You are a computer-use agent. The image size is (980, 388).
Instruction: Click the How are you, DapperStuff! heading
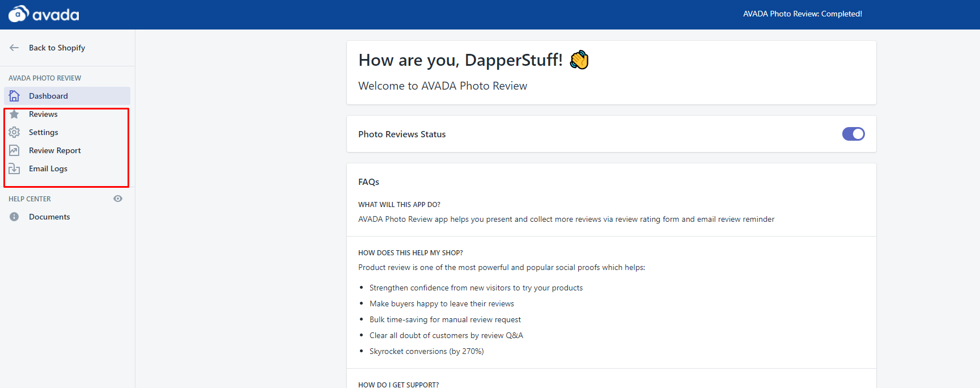(x=460, y=60)
